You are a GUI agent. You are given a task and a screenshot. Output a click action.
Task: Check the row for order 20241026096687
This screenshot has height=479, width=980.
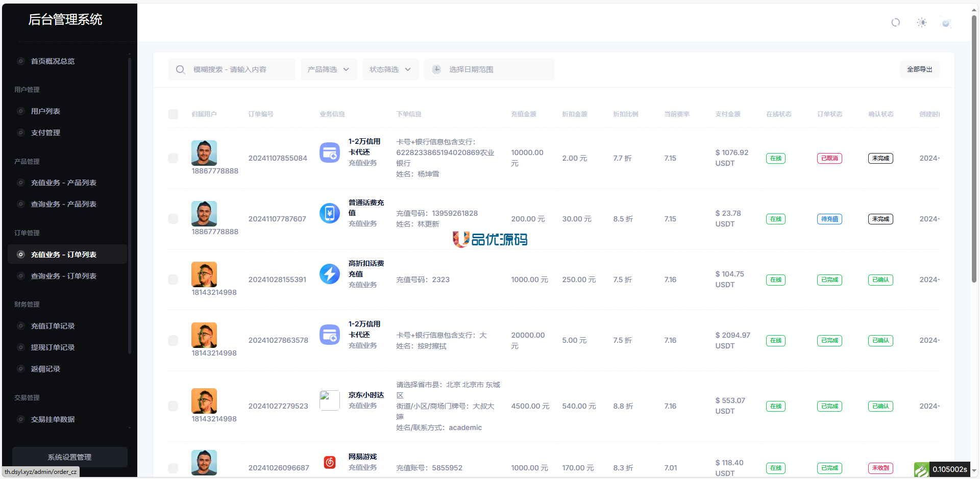(x=173, y=468)
